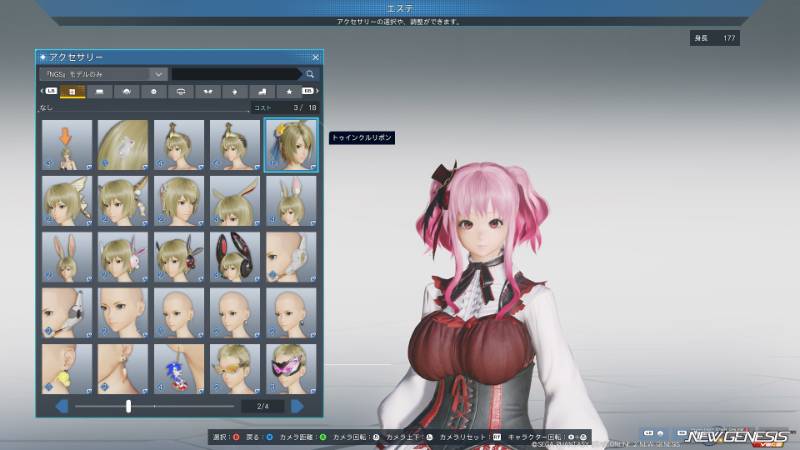Click the コスト 3/18 cost readout
800x450 pixels.
tap(286, 108)
